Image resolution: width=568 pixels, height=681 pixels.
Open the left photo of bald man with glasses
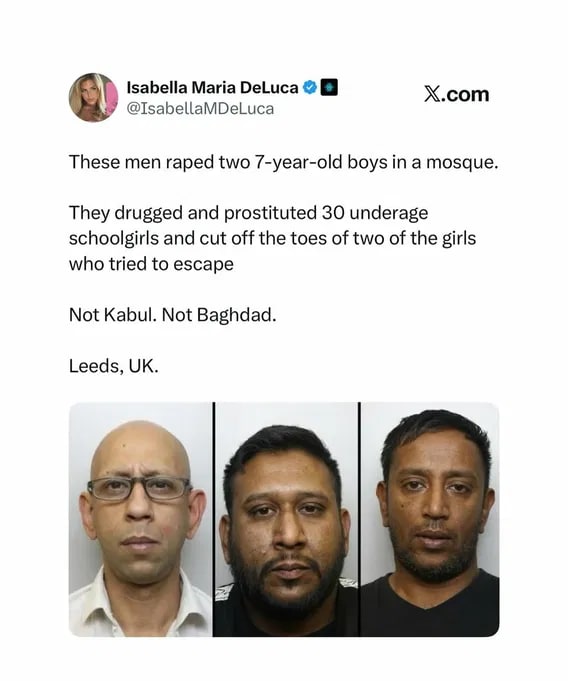pyautogui.click(x=140, y=519)
